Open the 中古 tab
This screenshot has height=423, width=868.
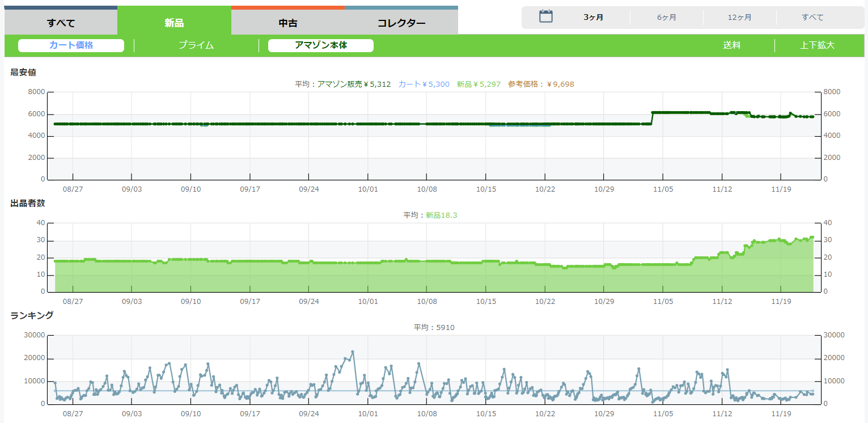pos(288,23)
